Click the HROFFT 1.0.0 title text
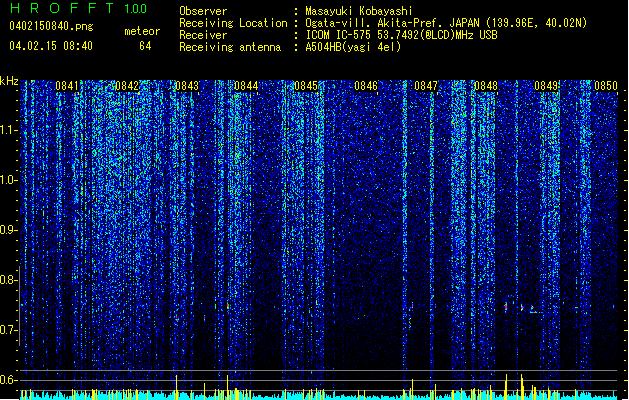This screenshot has height=400, width=629. (x=79, y=8)
